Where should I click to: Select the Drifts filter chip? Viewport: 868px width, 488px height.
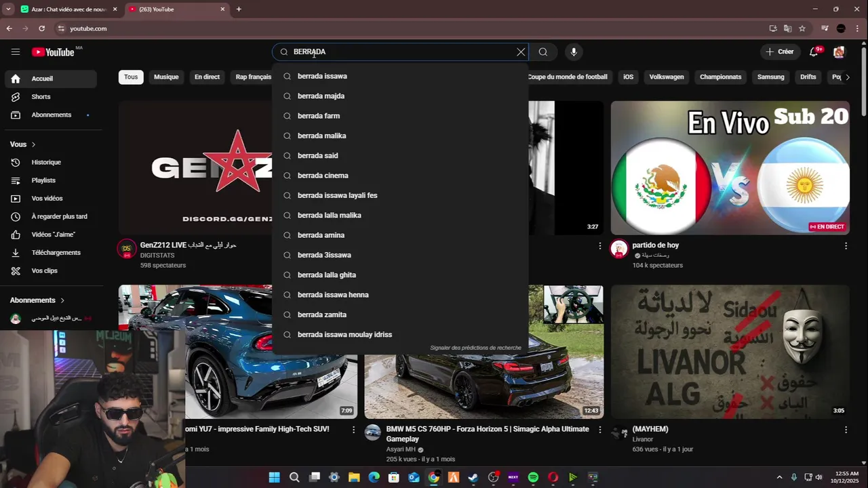[x=808, y=77]
